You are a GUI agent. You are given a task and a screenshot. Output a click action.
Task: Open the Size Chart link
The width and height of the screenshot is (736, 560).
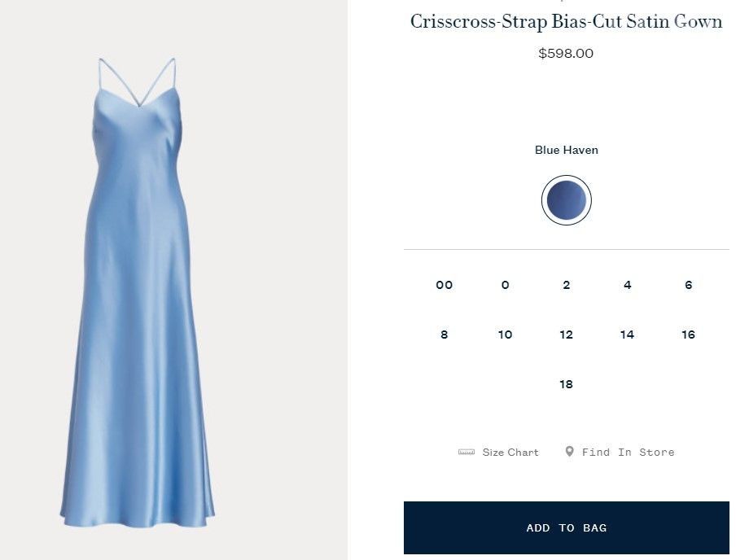[x=510, y=453]
